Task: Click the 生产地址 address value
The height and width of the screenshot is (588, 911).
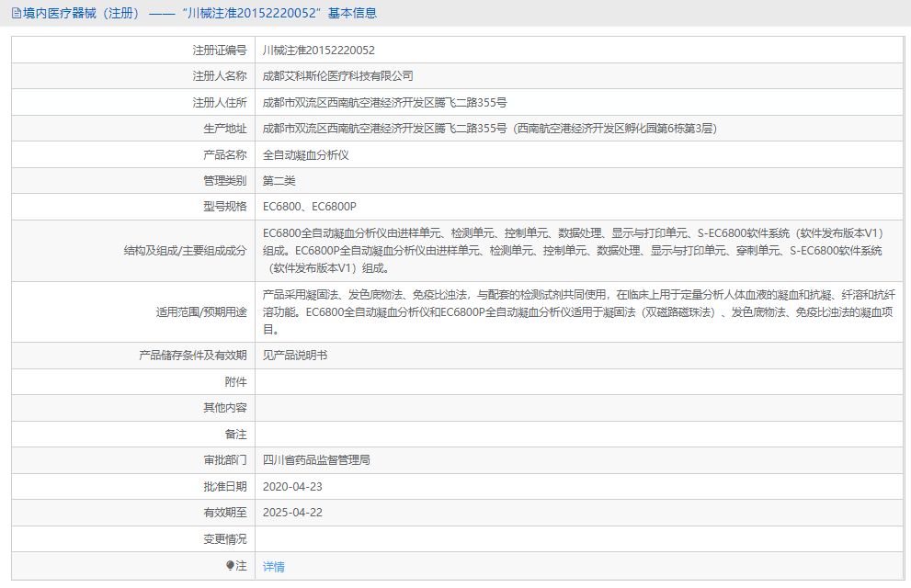Action: (x=490, y=129)
